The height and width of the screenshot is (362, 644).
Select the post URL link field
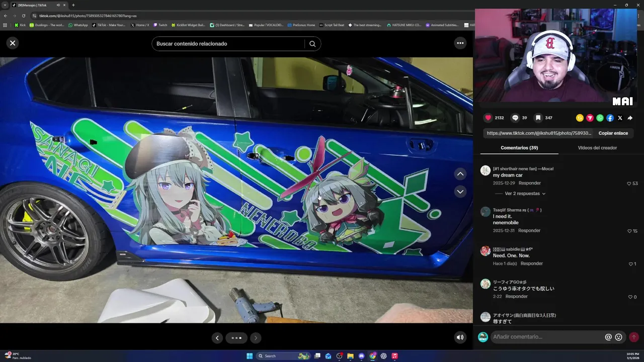[x=539, y=133]
